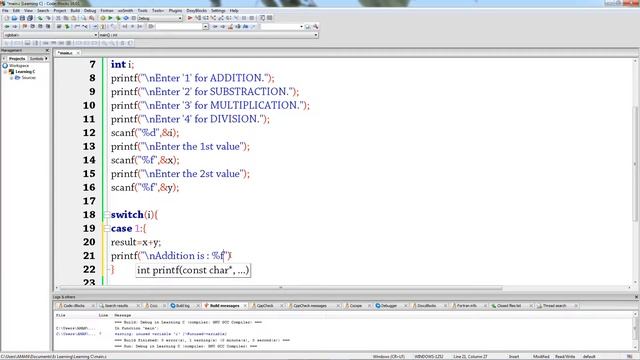
Task: Click the Read/Write status bar entry
Action: click(565, 357)
